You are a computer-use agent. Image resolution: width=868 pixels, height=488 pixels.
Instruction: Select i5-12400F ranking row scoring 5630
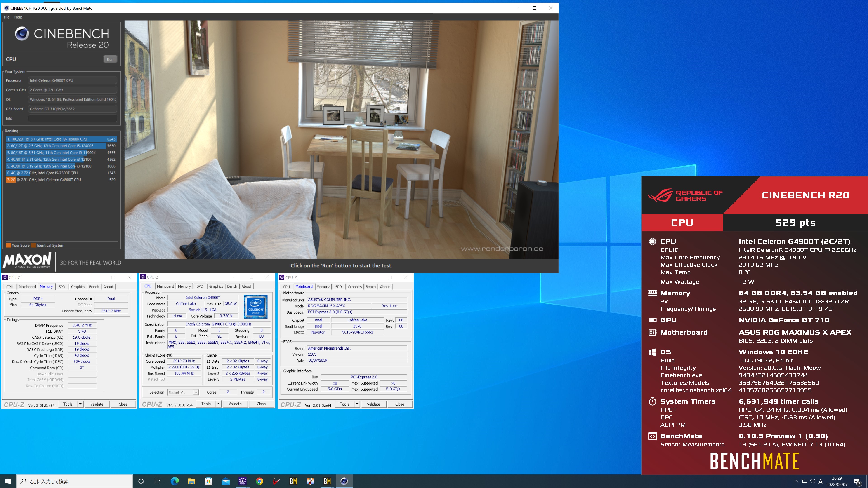tap(61, 146)
